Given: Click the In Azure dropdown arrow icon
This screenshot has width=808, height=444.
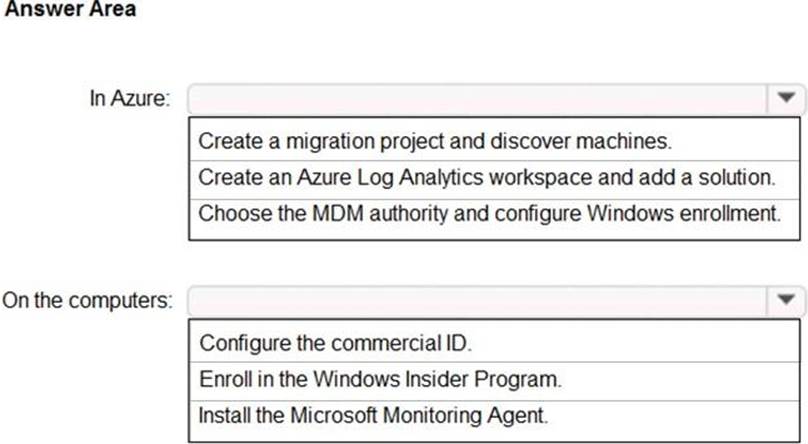Looking at the screenshot, I should pos(785,99).
